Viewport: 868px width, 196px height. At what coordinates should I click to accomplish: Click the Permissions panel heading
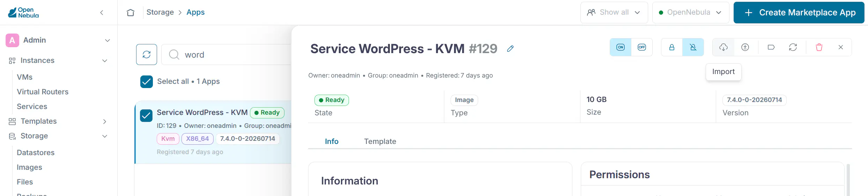click(x=620, y=175)
